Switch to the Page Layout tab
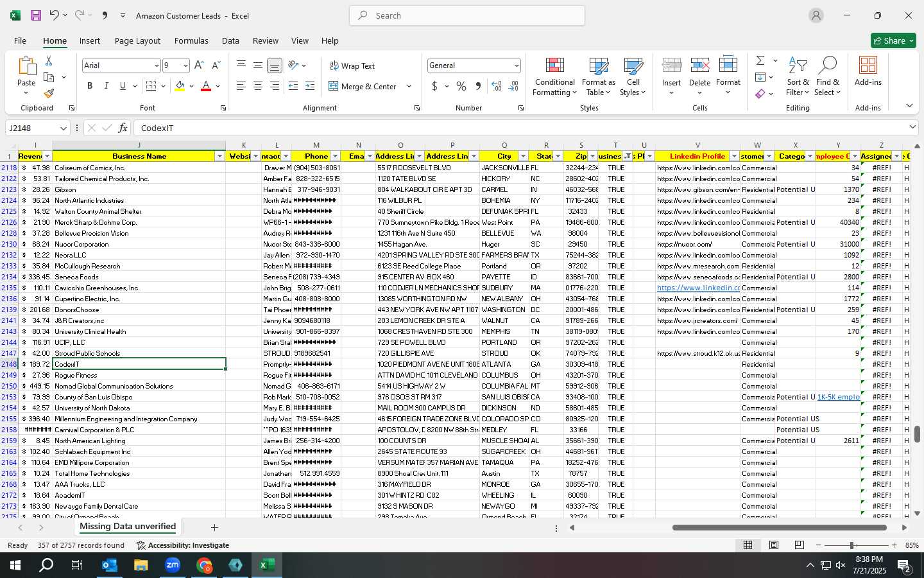 [x=137, y=40]
